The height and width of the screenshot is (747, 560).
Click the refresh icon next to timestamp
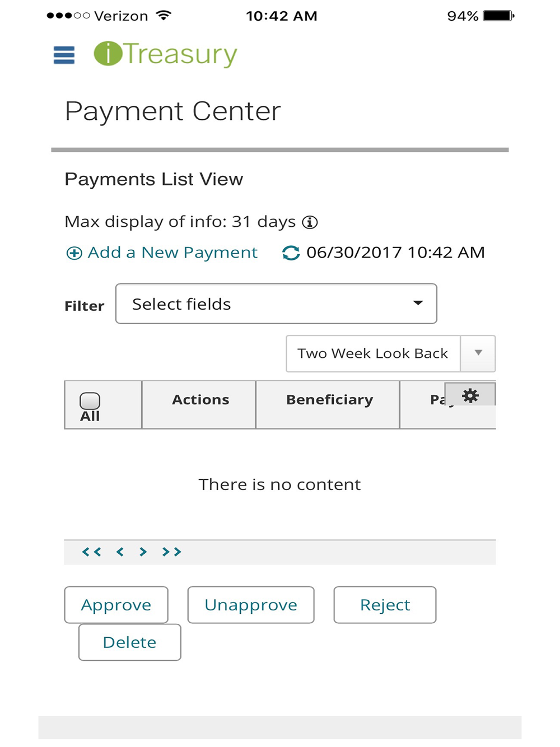pyautogui.click(x=291, y=253)
